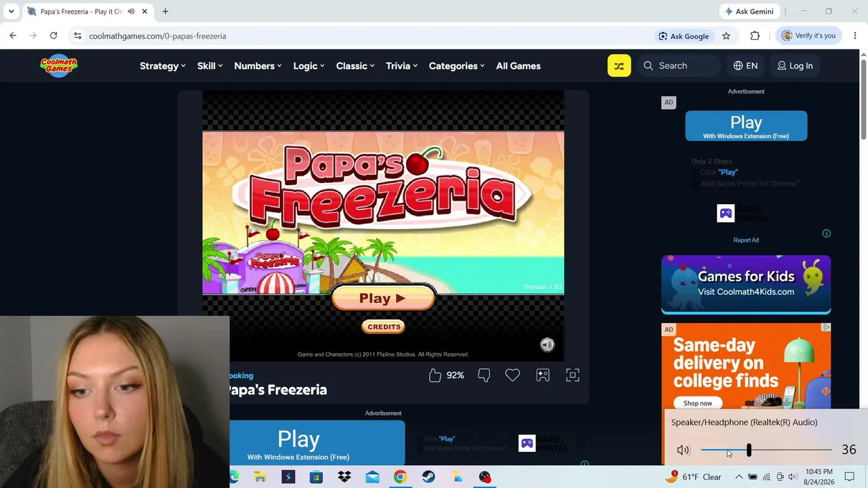Open the taskbar clock showing 10:45 PM
Image resolution: width=868 pixels, height=488 pixels.
[819, 477]
